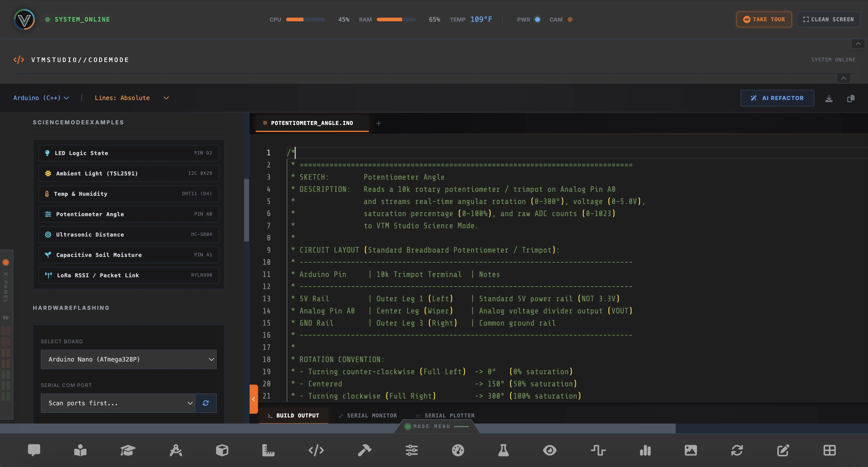Collapse the top status bar chevron
Screen dimensions: 868x467
[x=858, y=44]
